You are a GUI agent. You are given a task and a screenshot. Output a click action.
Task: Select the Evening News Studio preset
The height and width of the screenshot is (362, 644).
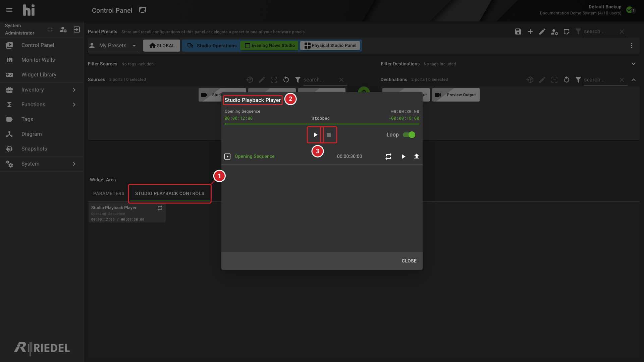click(x=269, y=46)
